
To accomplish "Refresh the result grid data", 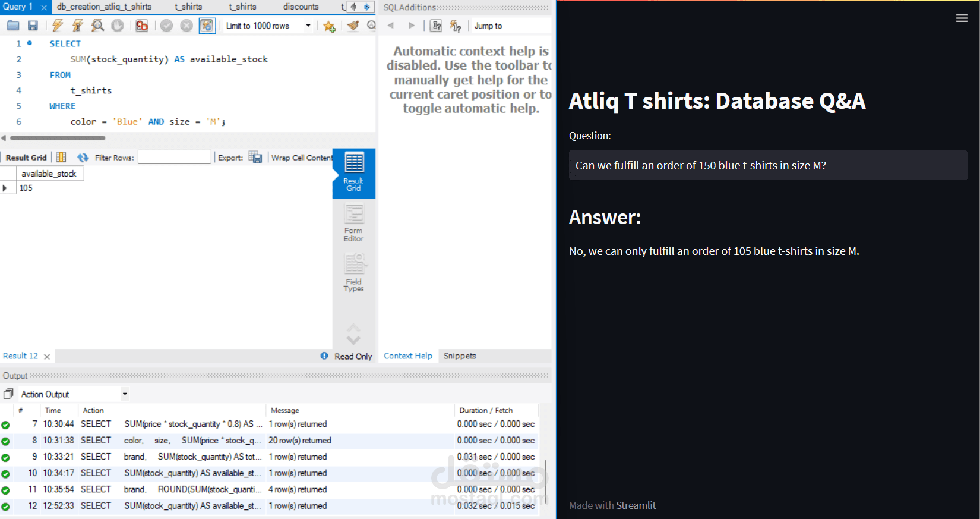I will click(83, 158).
